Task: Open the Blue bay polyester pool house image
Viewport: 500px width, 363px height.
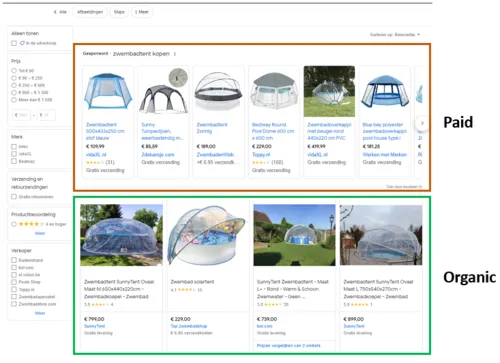Action: (385, 92)
